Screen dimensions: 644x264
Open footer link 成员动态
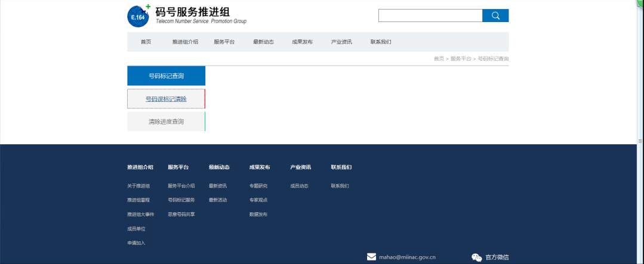[x=300, y=186]
